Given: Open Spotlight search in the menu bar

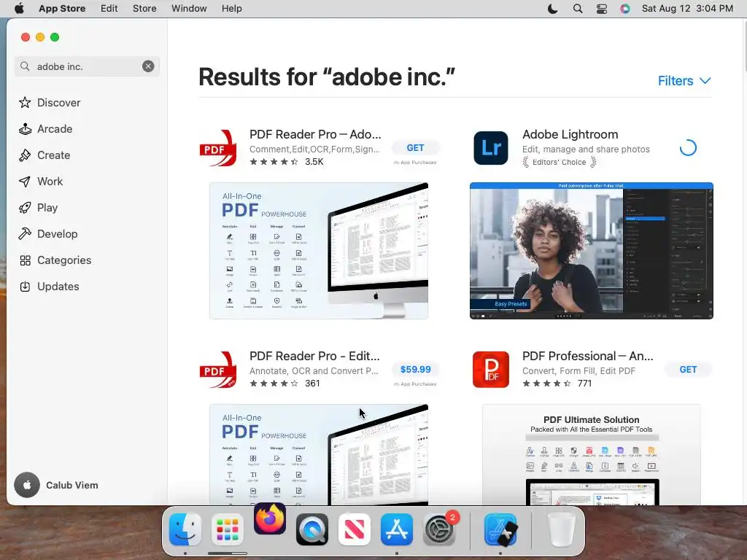Looking at the screenshot, I should [x=578, y=9].
